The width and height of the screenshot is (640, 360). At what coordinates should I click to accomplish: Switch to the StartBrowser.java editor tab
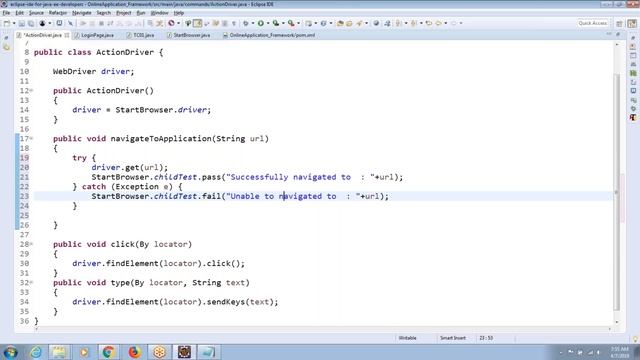(189, 35)
